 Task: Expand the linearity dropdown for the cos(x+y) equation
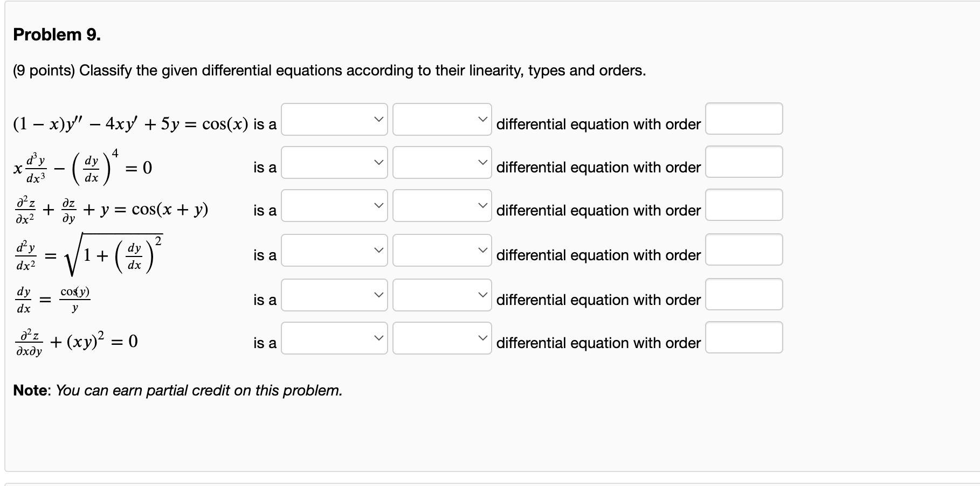click(334, 207)
